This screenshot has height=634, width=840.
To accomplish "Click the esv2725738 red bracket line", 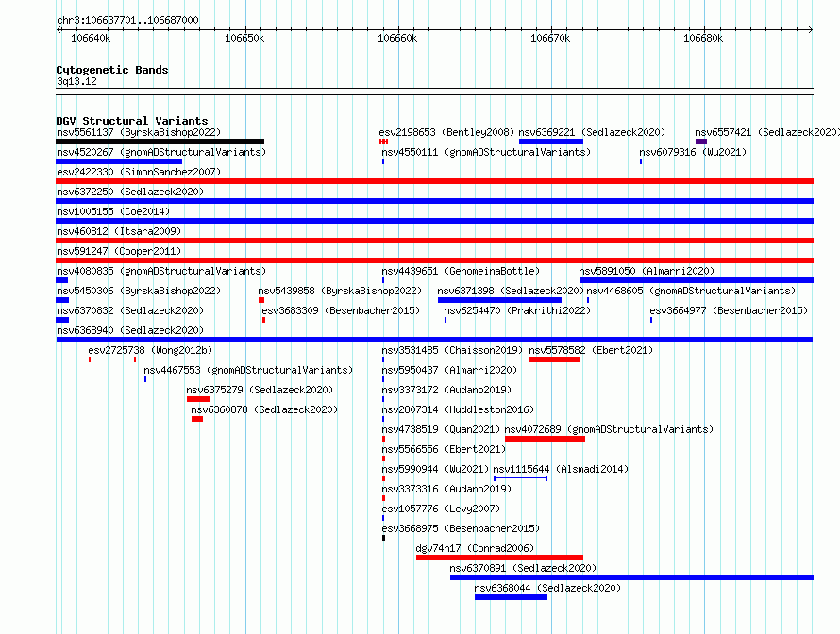I will pos(112,359).
